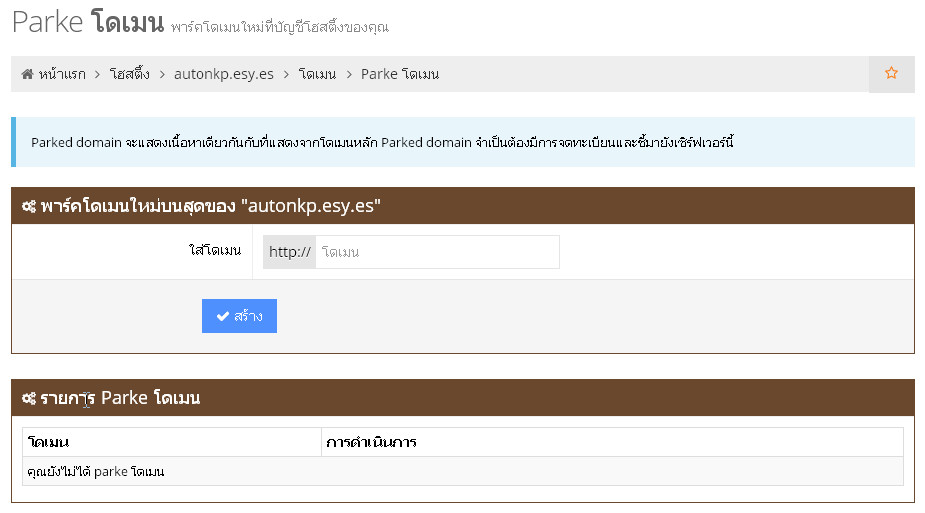The height and width of the screenshot is (513, 925).
Task: Select the Parke โดเมน breadcrumb item
Action: pyautogui.click(x=399, y=74)
